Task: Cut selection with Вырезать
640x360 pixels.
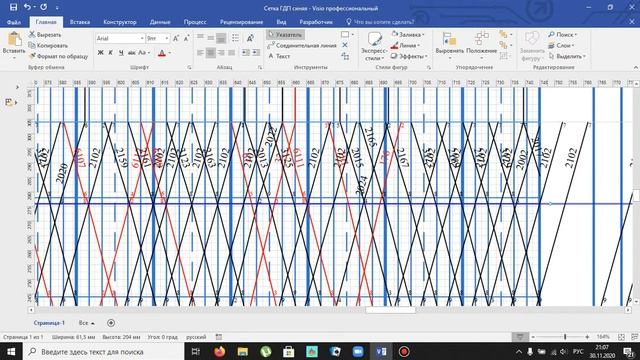Action: [45, 35]
